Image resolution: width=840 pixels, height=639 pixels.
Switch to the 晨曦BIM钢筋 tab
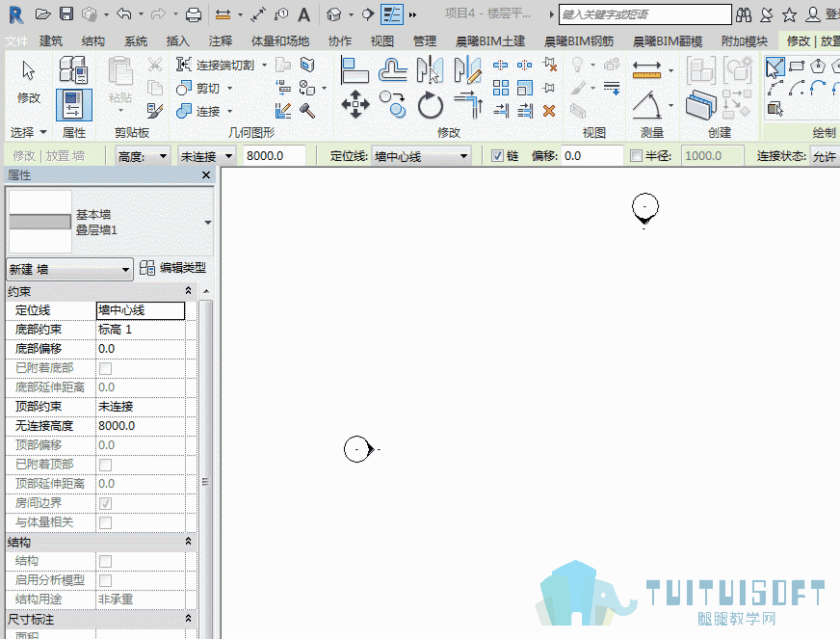tap(579, 41)
